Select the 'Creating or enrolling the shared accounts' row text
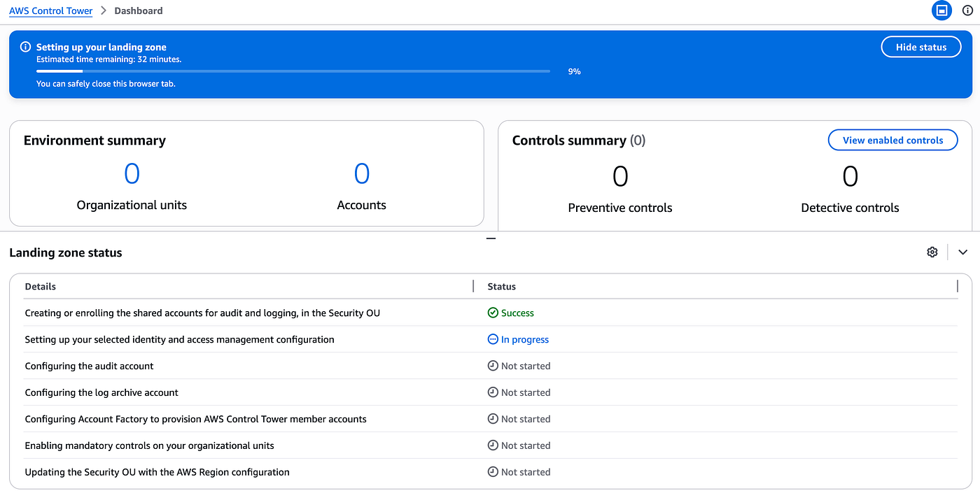Screen dimensions: 980x500 pos(202,313)
